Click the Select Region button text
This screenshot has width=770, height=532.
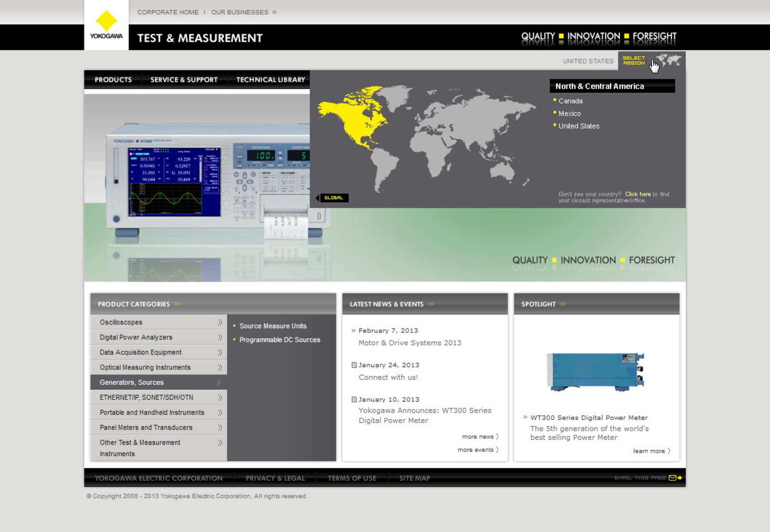coord(634,60)
